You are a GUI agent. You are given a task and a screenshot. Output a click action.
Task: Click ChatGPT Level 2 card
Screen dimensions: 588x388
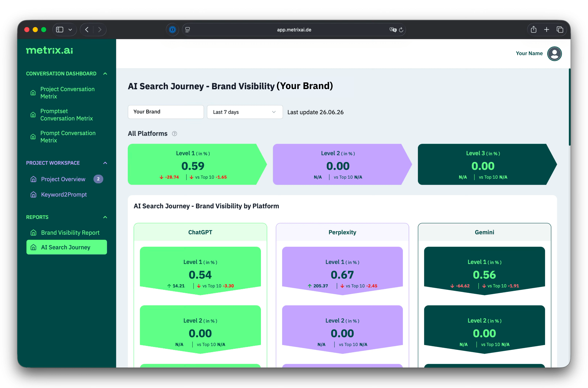click(x=200, y=329)
